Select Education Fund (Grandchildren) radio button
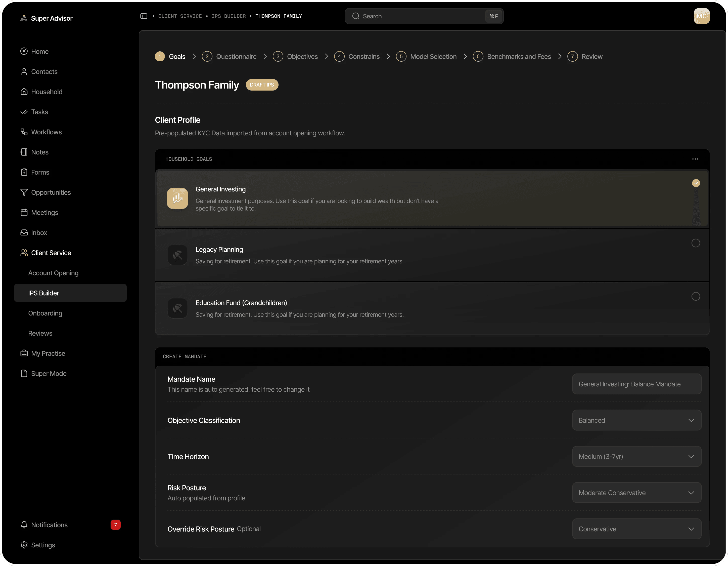 pyautogui.click(x=696, y=297)
